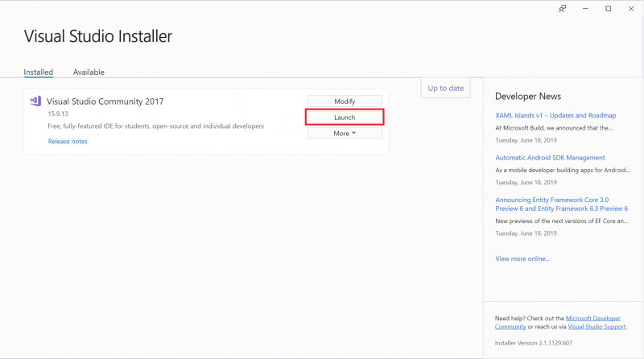Open the Release notes link

(x=68, y=142)
